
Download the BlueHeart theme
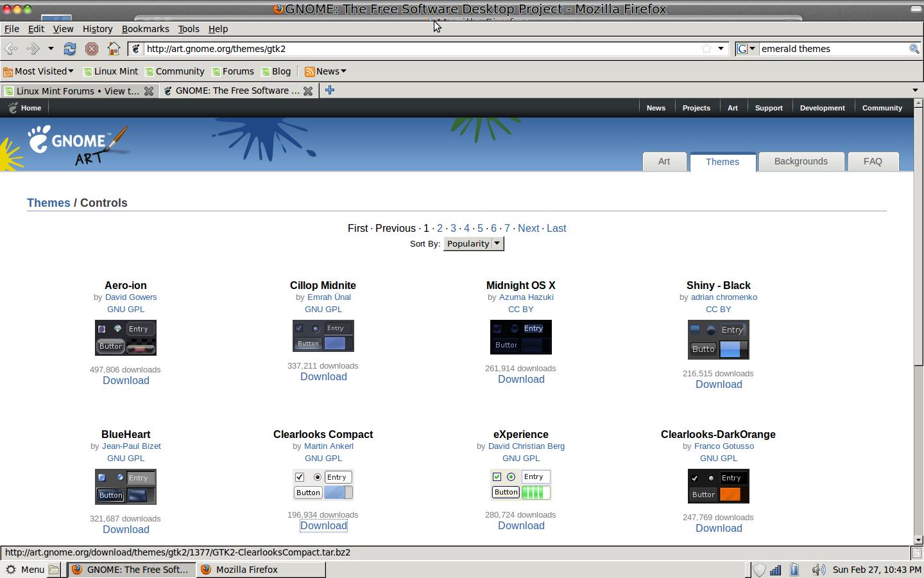pos(126,530)
